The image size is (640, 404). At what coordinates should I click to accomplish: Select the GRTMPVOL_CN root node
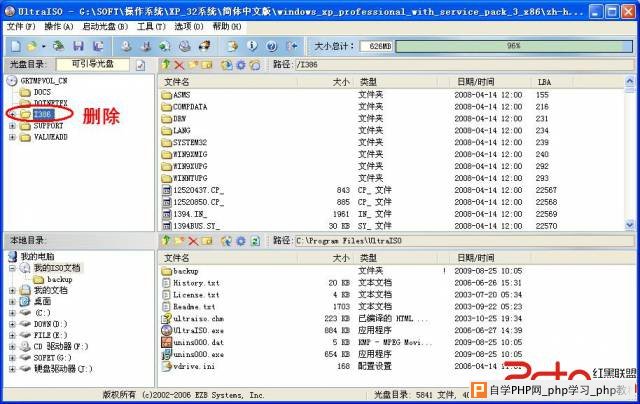pyautogui.click(x=44, y=81)
